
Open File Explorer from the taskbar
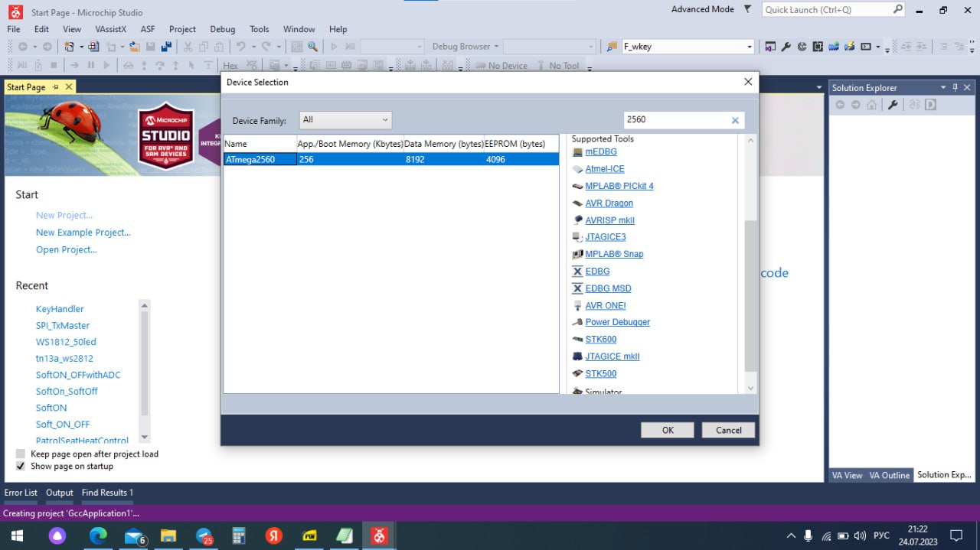168,535
